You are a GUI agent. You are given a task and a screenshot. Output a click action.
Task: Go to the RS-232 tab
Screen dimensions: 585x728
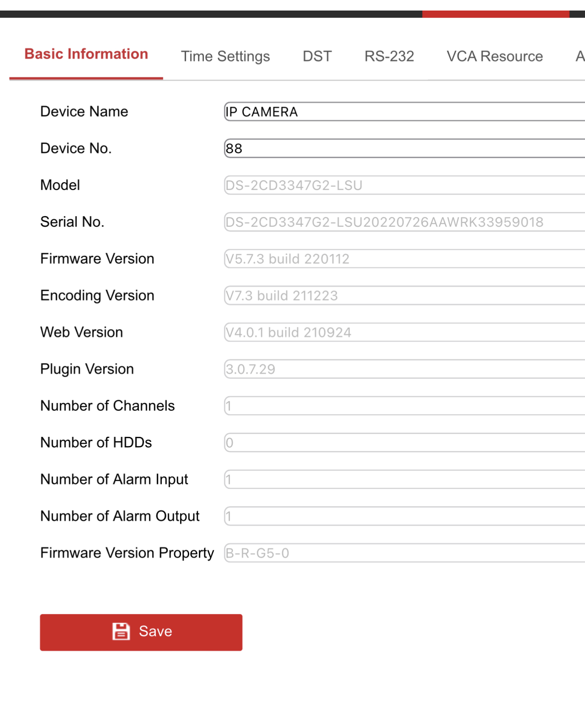coord(389,56)
